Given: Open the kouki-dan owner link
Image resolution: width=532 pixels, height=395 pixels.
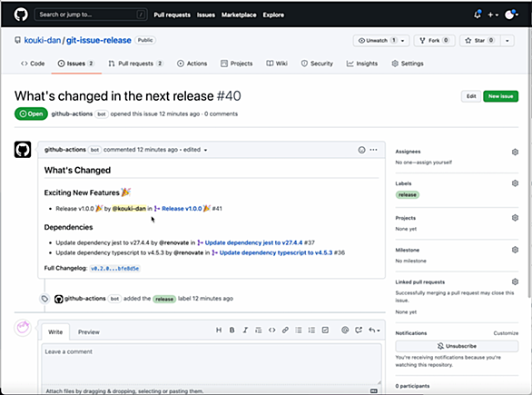Looking at the screenshot, I should click(x=43, y=40).
